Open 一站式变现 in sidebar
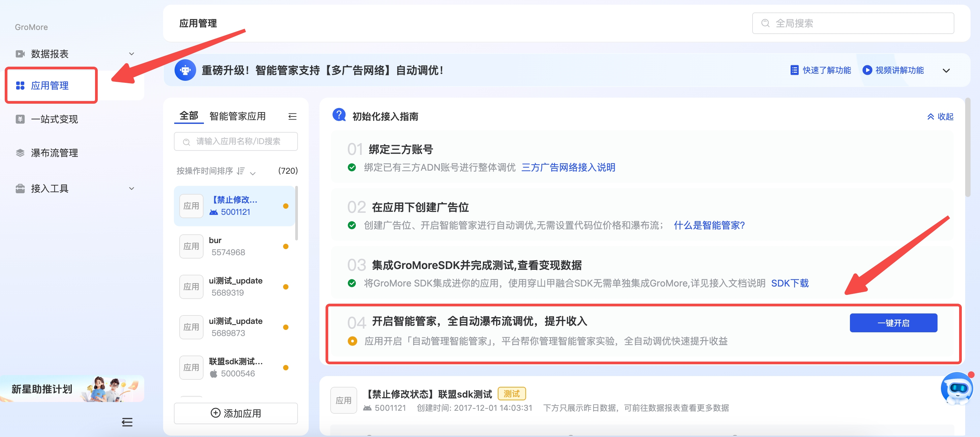The width and height of the screenshot is (980, 437). [54, 119]
